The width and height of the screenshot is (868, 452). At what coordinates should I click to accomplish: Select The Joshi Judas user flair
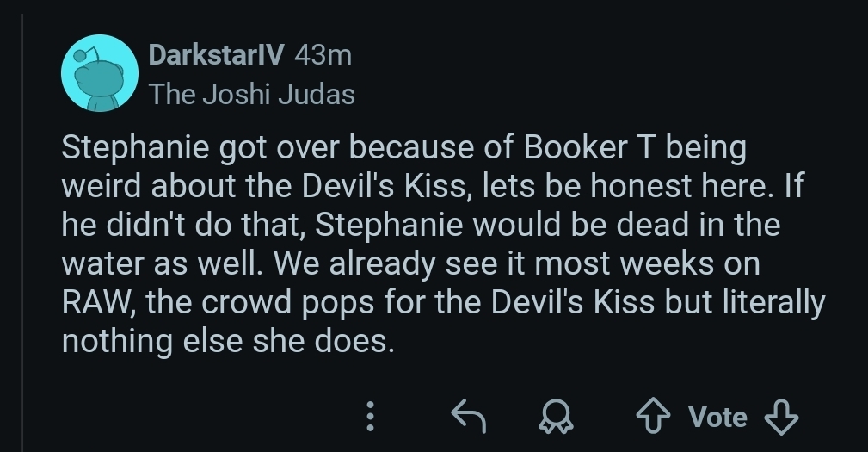tap(252, 94)
